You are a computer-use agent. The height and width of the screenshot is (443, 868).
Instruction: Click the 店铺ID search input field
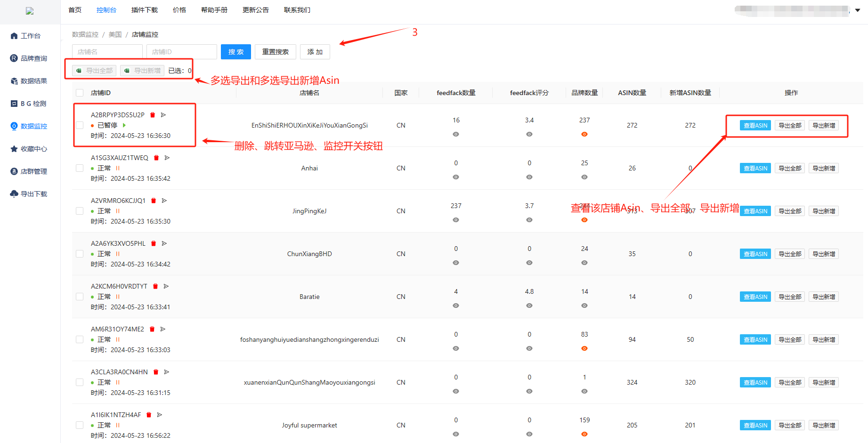tap(181, 52)
